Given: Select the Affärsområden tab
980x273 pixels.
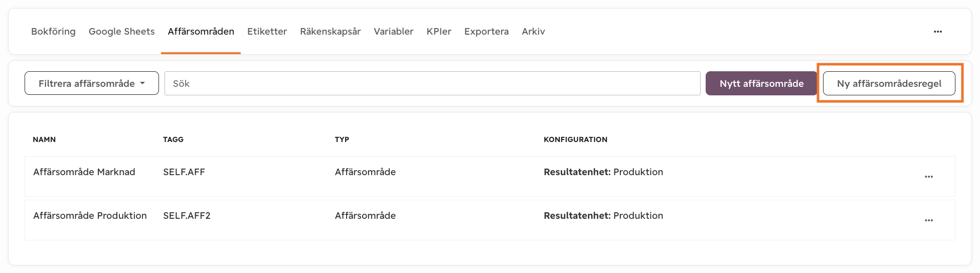Looking at the screenshot, I should (201, 31).
